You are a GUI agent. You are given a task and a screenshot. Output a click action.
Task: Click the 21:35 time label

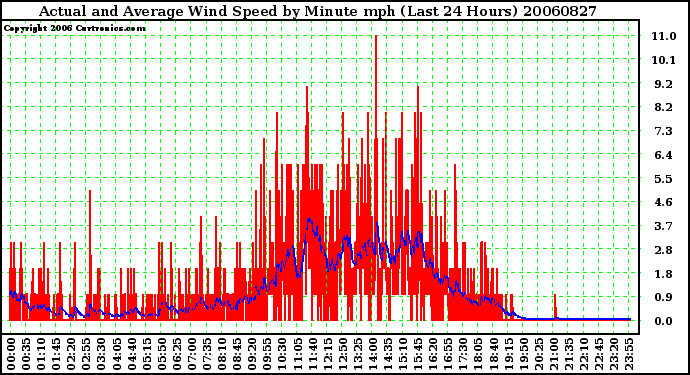tap(569, 354)
